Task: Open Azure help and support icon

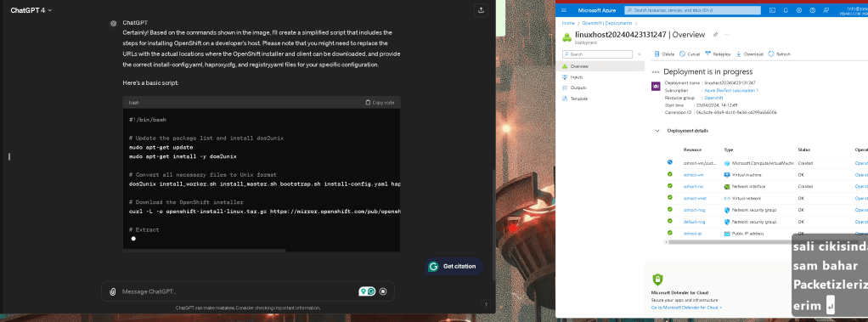Action: coord(812,10)
